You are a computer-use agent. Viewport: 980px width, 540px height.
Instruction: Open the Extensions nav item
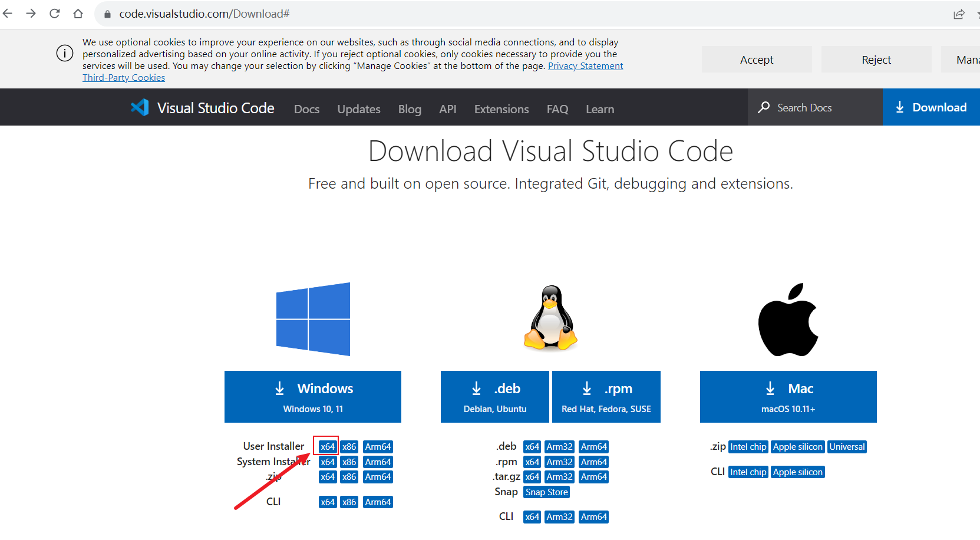[501, 109]
